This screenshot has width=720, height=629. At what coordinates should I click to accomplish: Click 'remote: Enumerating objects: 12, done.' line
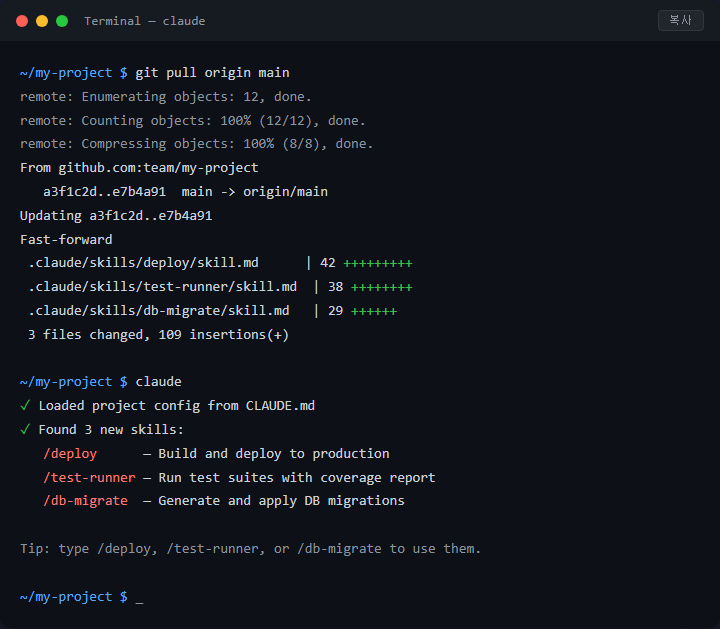(166, 97)
